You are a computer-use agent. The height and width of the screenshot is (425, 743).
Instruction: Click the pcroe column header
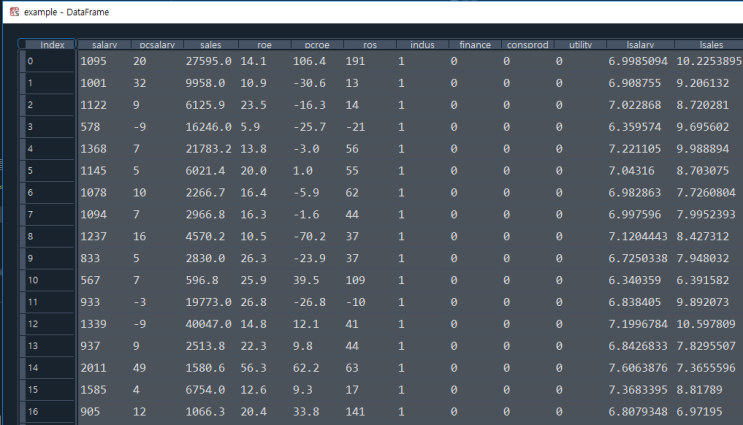pos(317,44)
